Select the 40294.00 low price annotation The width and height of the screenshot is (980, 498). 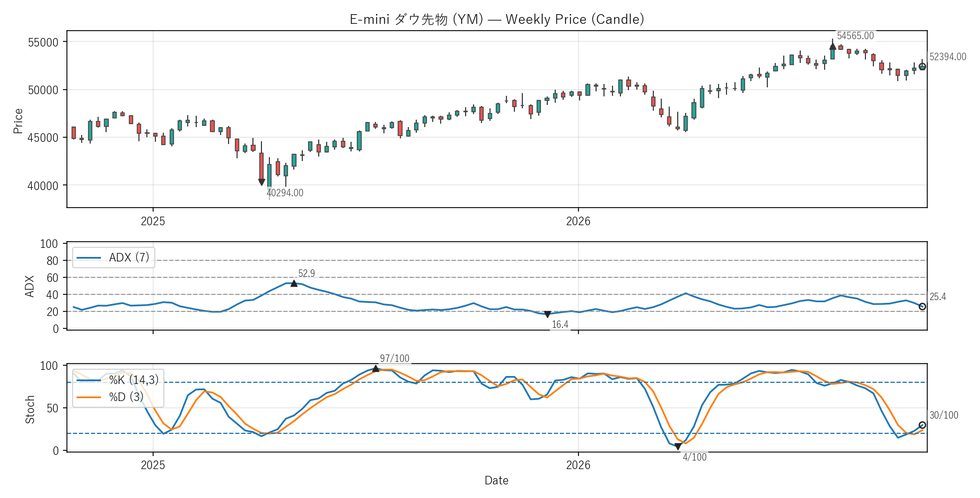point(285,193)
